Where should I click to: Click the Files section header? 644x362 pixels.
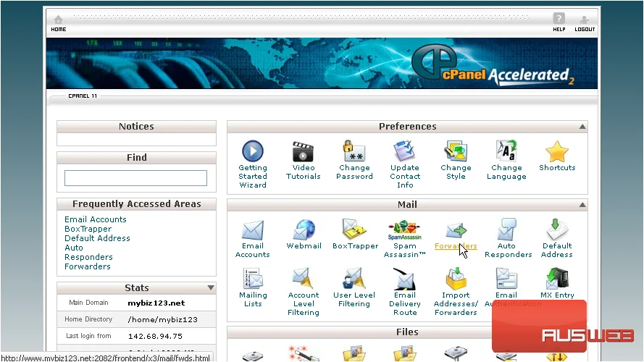(x=407, y=332)
